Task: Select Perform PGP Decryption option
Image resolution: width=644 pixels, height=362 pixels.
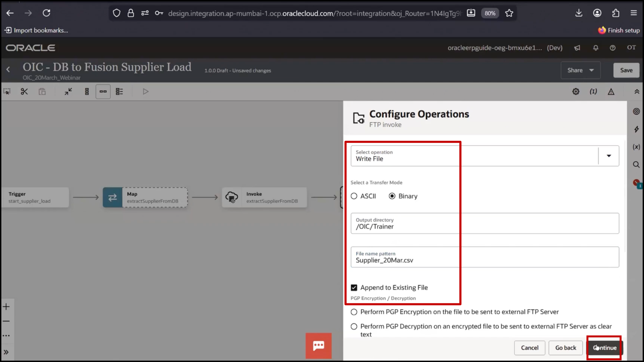Action: (x=354, y=326)
